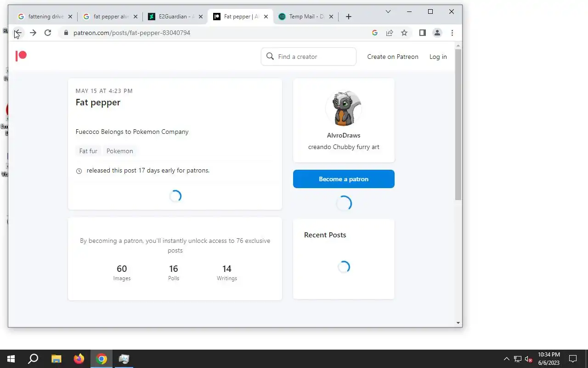
Task: Click the 'Find a creator' search field
Action: click(309, 57)
